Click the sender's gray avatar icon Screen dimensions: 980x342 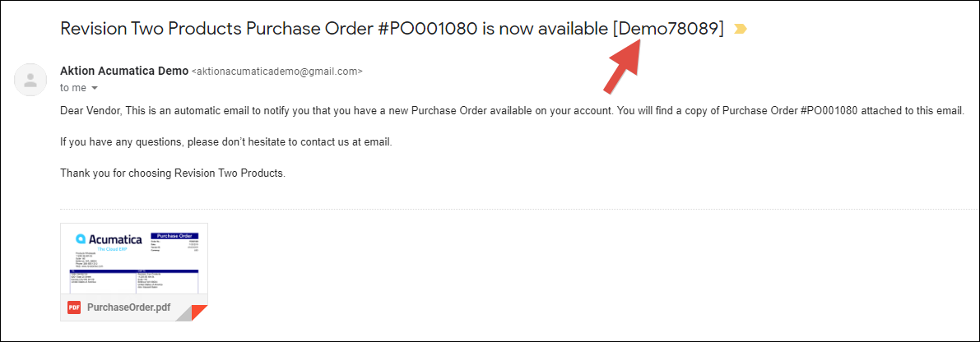click(x=30, y=80)
